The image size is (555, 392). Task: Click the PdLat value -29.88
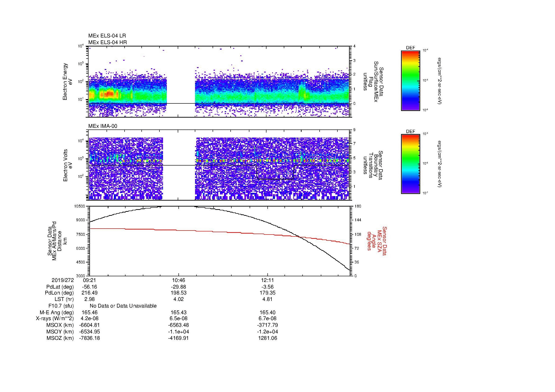178,287
